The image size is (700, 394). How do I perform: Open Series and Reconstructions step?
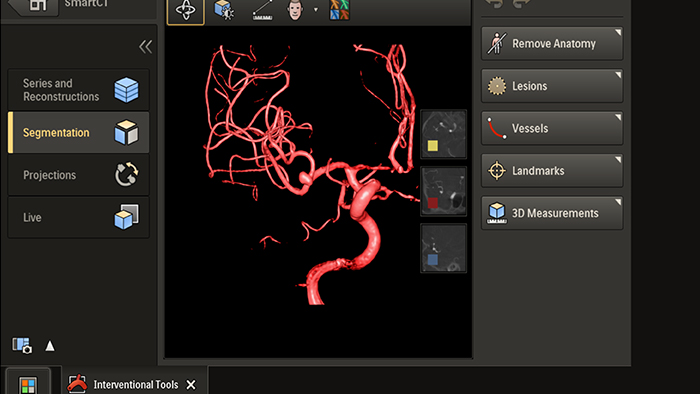[x=79, y=90]
